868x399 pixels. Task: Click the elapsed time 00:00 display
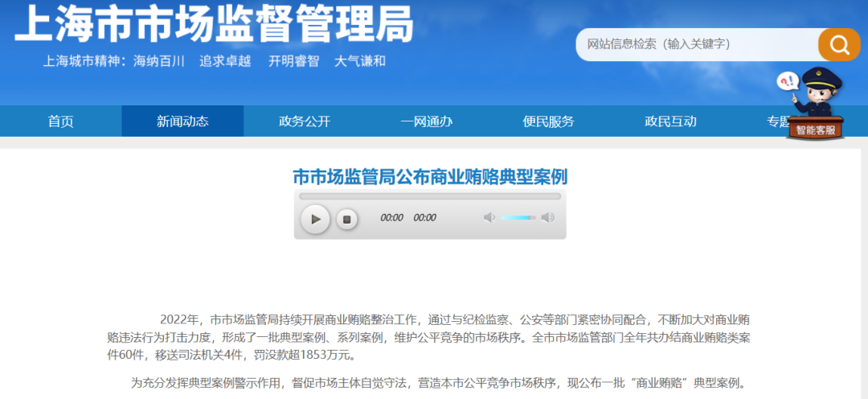pos(391,218)
